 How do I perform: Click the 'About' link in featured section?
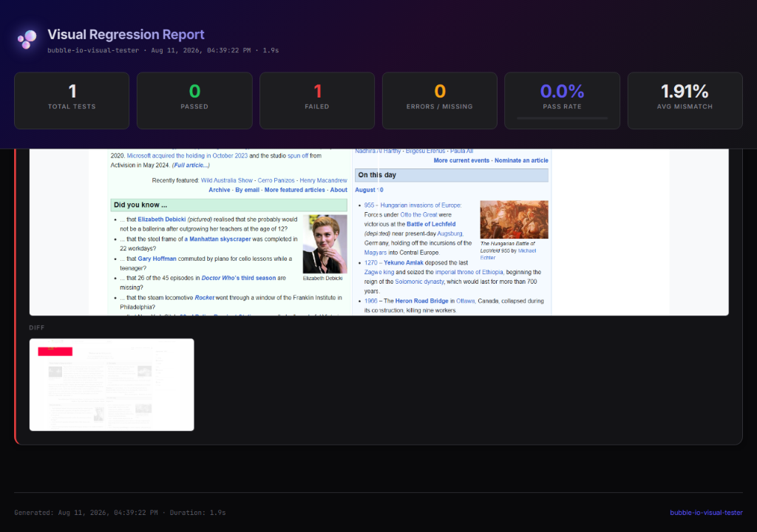(x=339, y=190)
